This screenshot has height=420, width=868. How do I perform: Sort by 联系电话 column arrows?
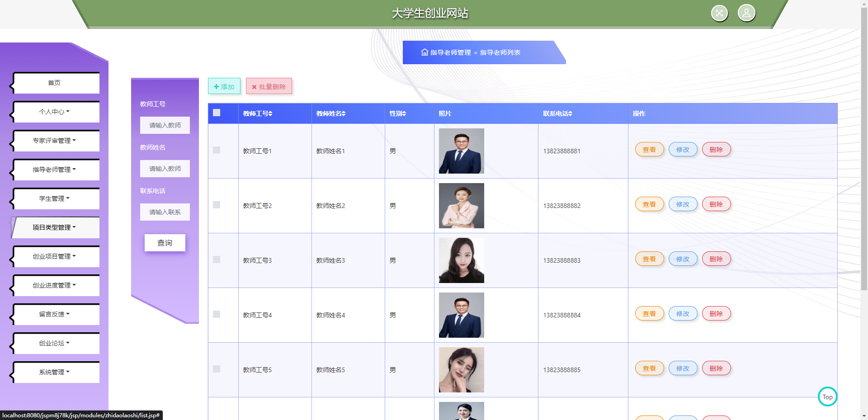(571, 113)
